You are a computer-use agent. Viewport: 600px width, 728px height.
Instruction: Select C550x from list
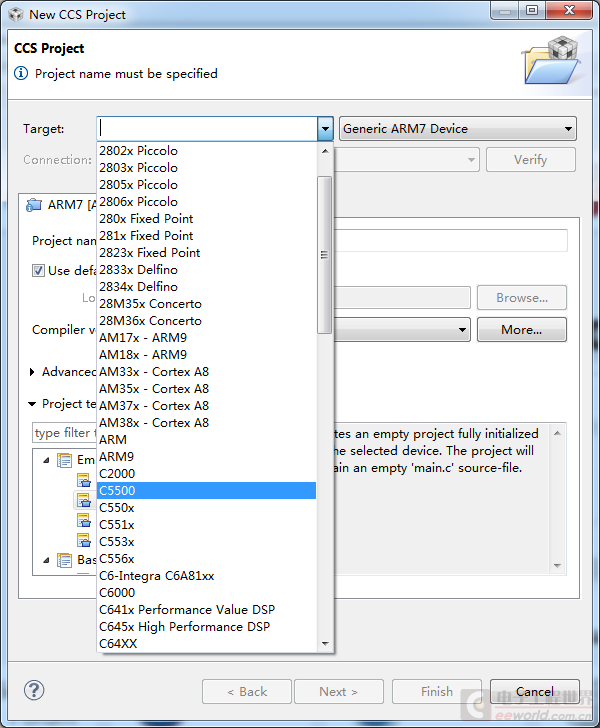tap(207, 507)
